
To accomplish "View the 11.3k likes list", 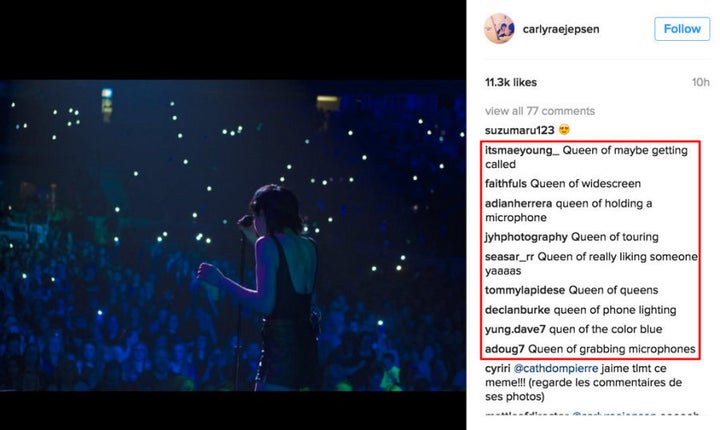I will tap(511, 82).
